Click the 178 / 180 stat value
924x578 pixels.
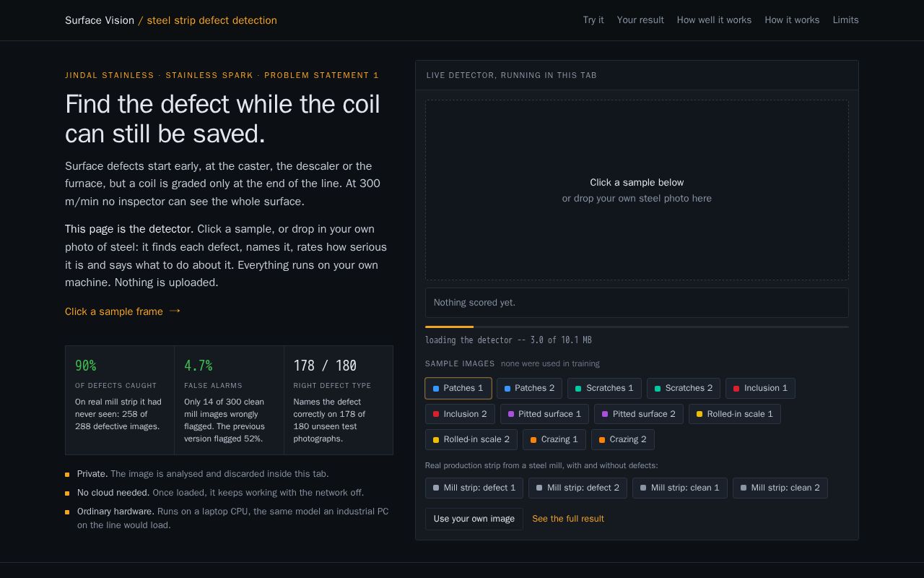click(325, 366)
